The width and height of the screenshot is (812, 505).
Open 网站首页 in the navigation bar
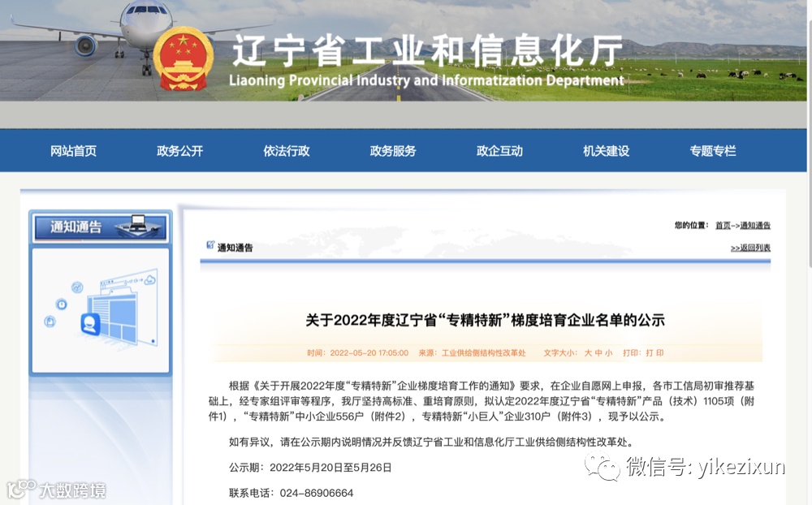pyautogui.click(x=73, y=151)
